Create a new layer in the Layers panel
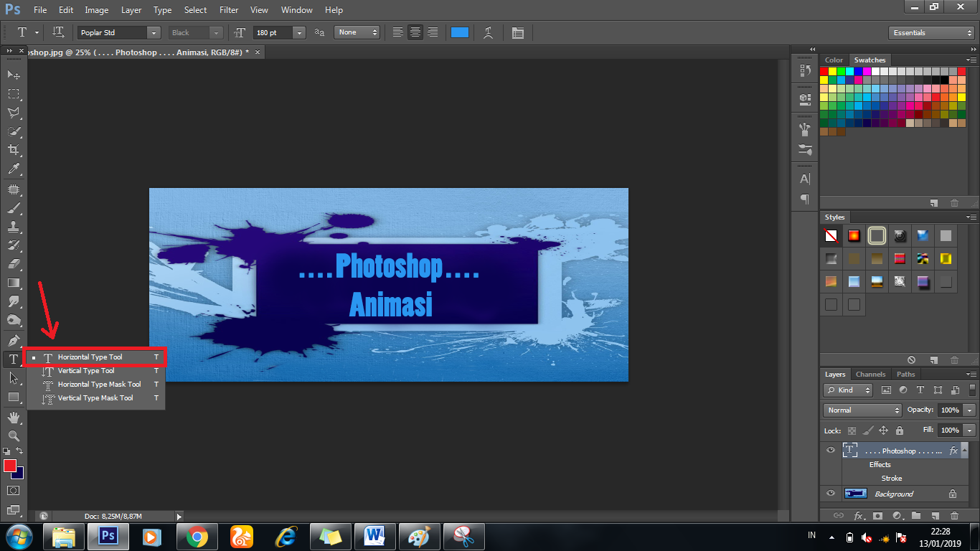 936,515
